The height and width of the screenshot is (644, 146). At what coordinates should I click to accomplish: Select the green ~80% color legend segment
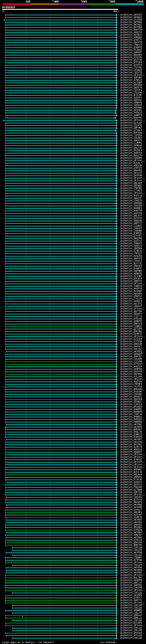101,4
